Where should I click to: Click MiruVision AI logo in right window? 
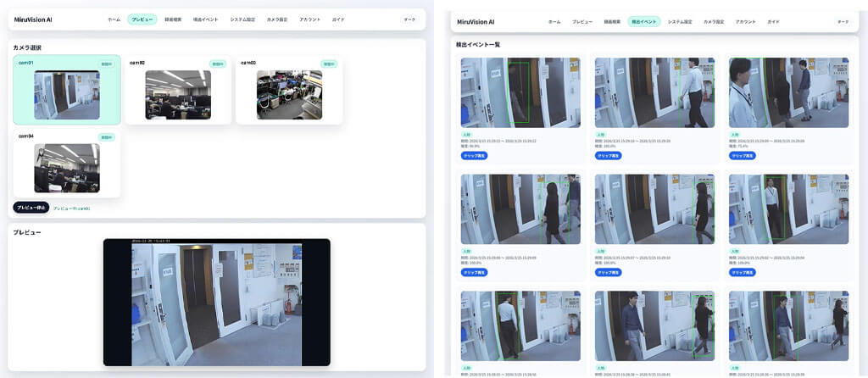point(476,22)
